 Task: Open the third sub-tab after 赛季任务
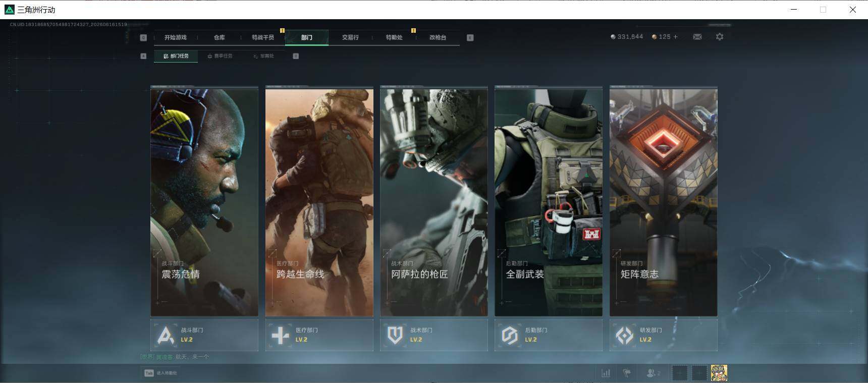tap(264, 56)
